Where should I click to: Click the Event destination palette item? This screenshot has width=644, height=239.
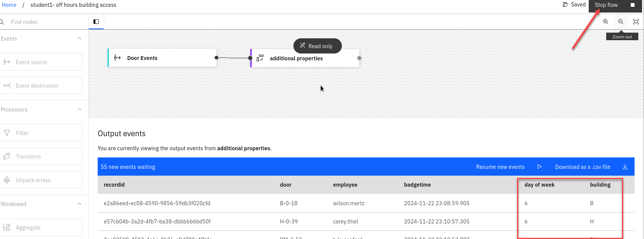click(x=41, y=86)
